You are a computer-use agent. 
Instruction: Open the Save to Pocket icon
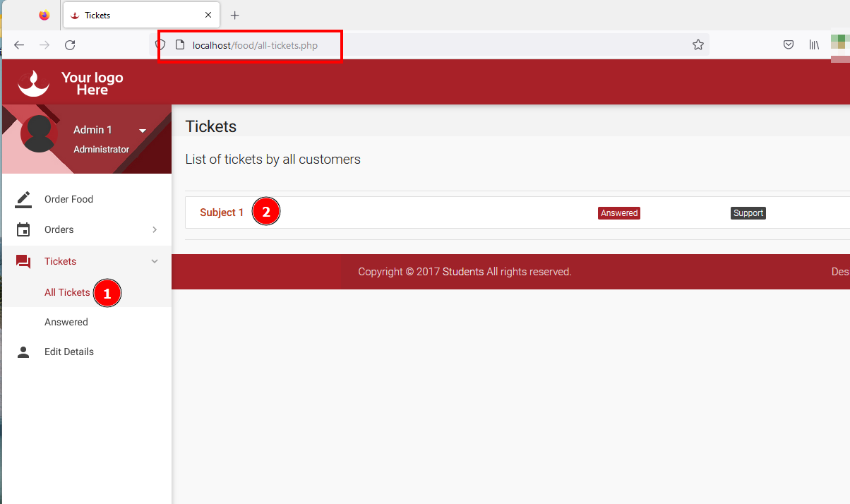(789, 45)
